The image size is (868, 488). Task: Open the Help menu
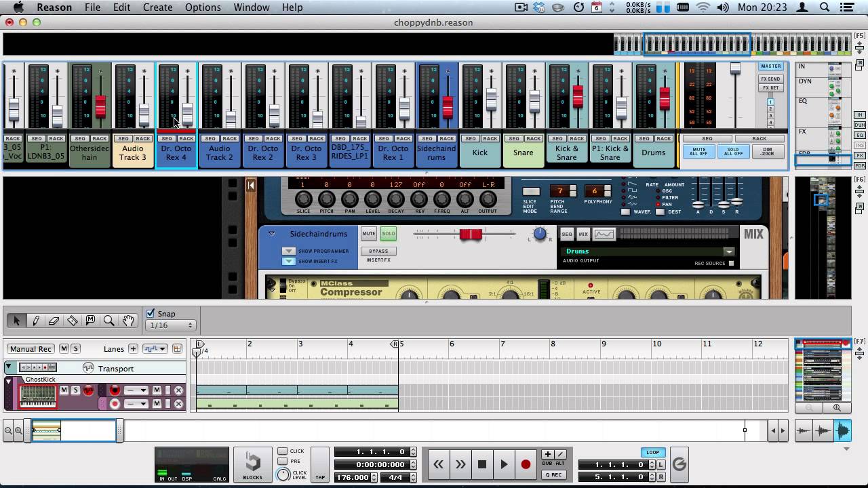pyautogui.click(x=292, y=7)
